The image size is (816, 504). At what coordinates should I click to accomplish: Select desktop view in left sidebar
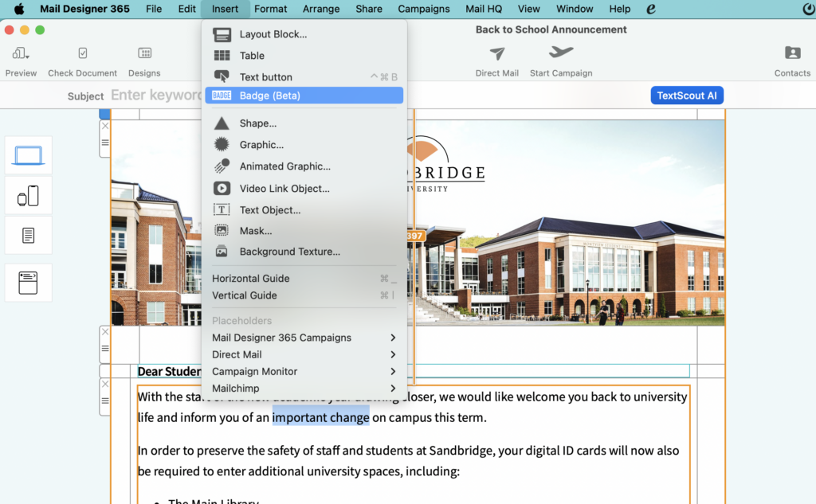[28, 155]
